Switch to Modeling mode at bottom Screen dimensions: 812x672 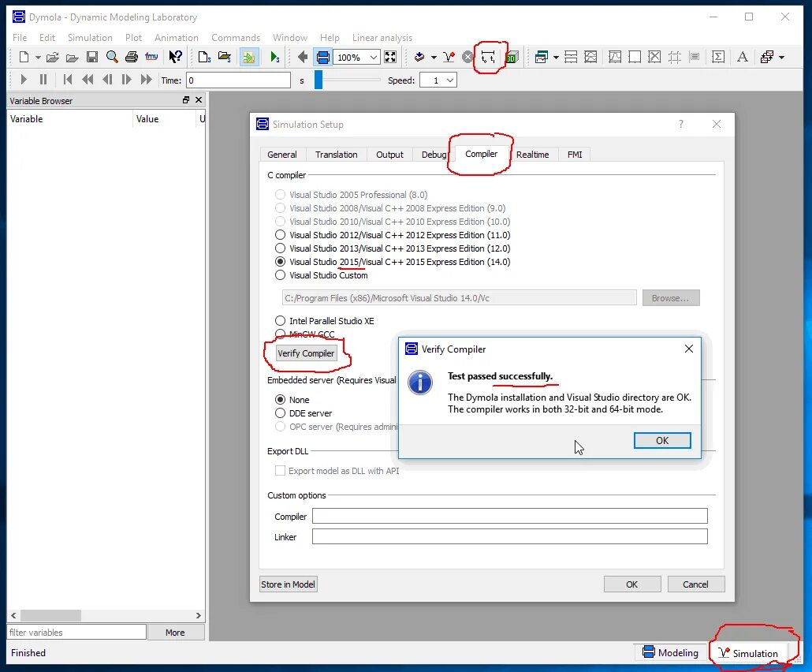tap(671, 652)
